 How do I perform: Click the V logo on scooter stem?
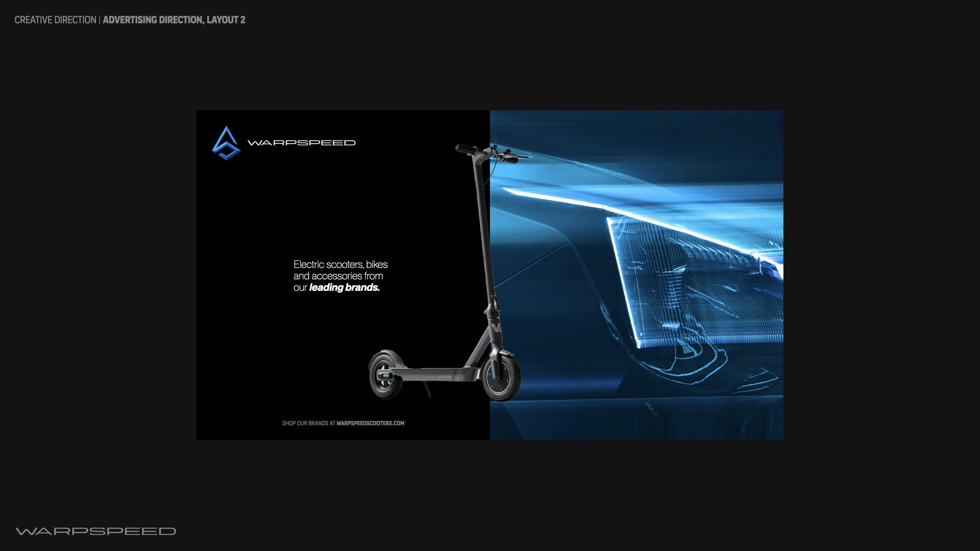(x=496, y=328)
